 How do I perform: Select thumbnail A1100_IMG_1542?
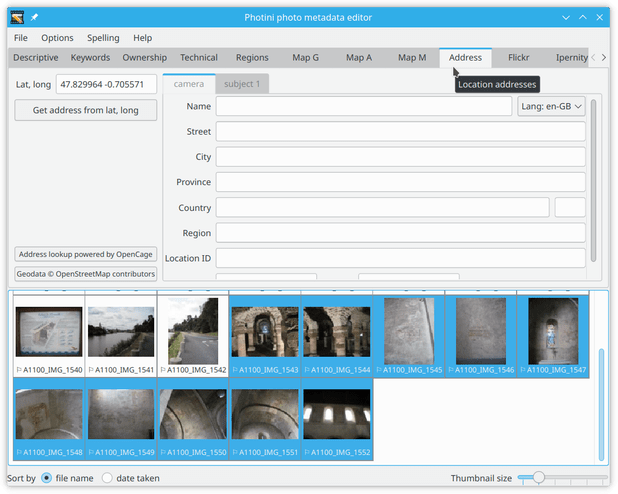click(x=193, y=336)
